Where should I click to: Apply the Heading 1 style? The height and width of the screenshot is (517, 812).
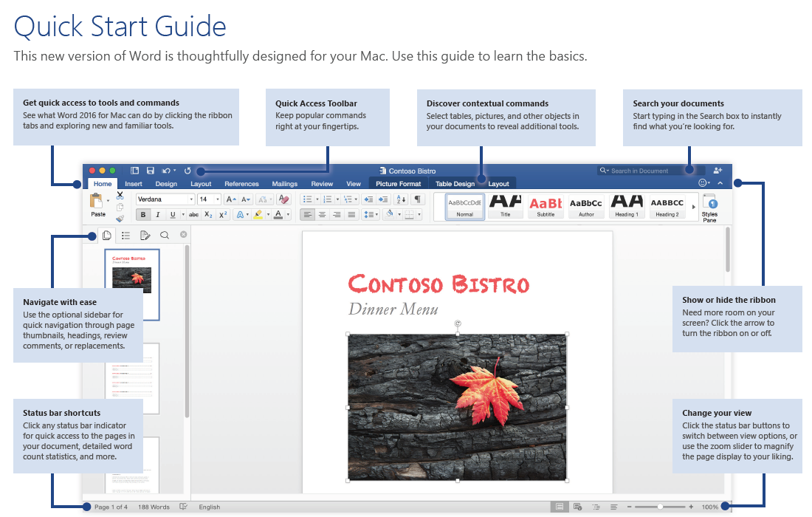[627, 207]
